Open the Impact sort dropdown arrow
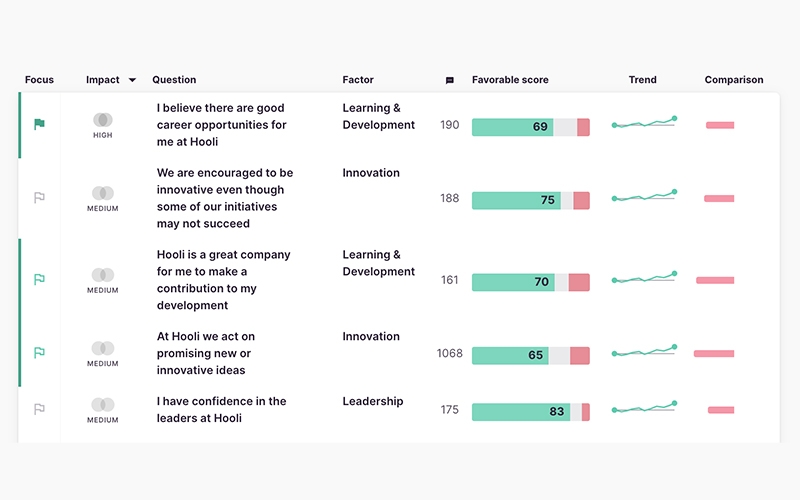 click(x=132, y=80)
